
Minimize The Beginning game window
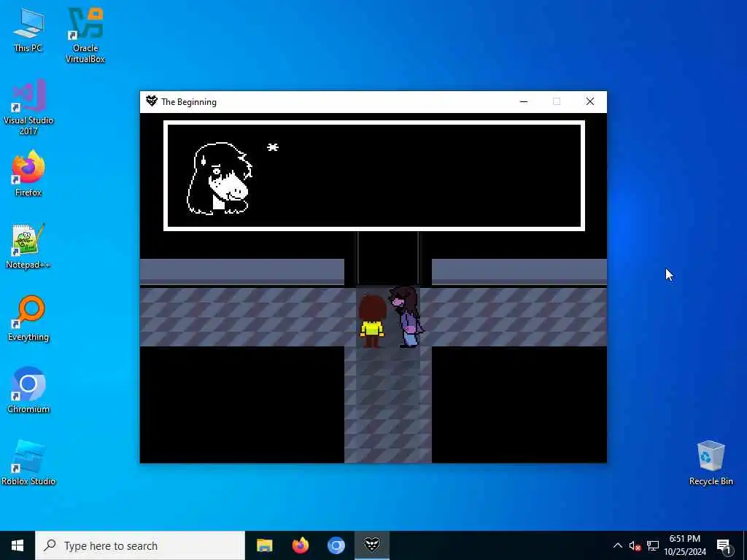point(524,101)
